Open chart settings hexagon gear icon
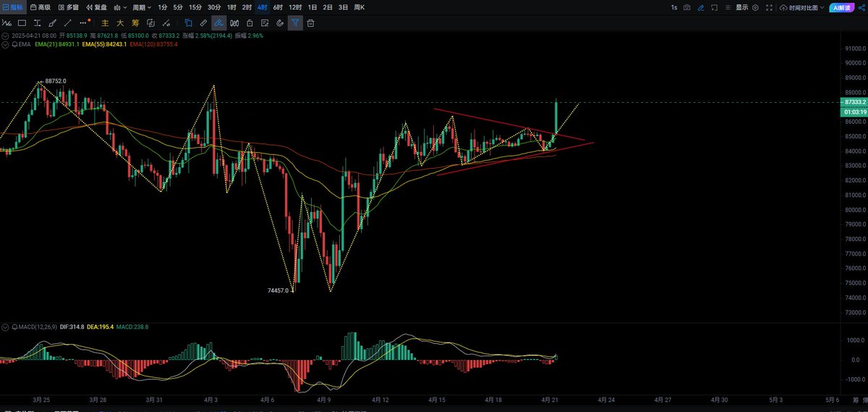The width and height of the screenshot is (868, 412). (x=756, y=7)
